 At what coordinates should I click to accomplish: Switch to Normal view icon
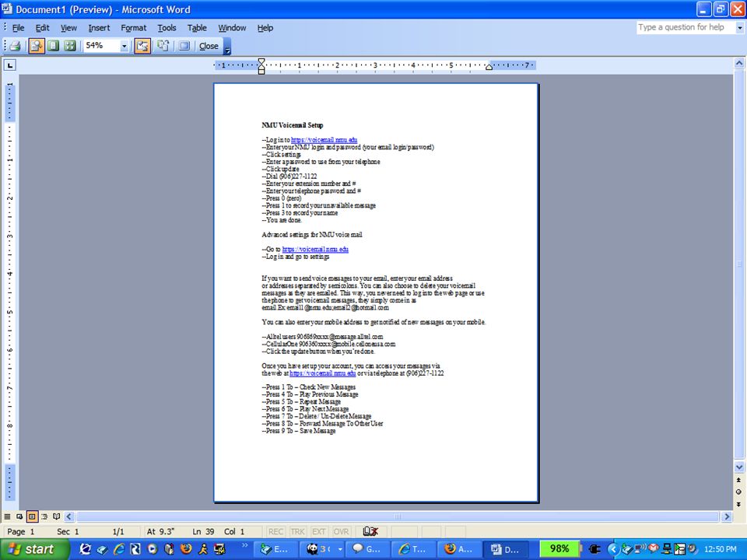(x=7, y=516)
